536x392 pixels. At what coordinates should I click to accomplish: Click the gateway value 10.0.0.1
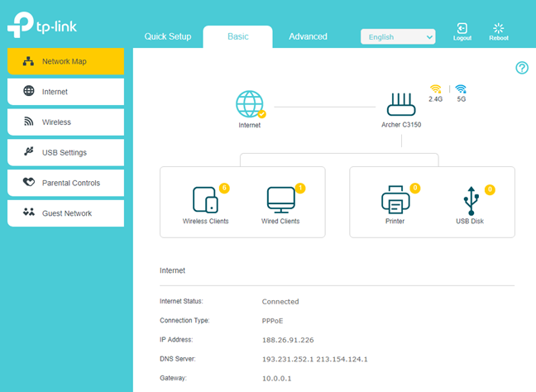(x=276, y=378)
